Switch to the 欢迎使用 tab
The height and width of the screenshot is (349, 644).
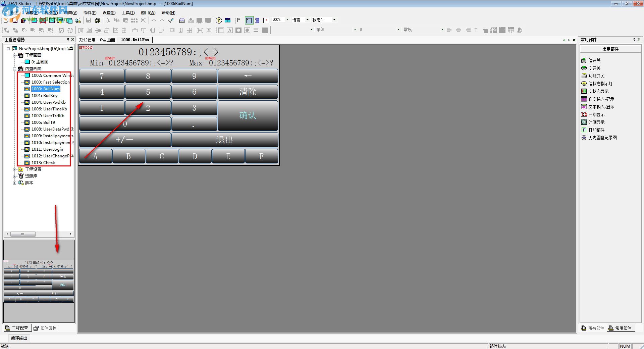point(87,40)
